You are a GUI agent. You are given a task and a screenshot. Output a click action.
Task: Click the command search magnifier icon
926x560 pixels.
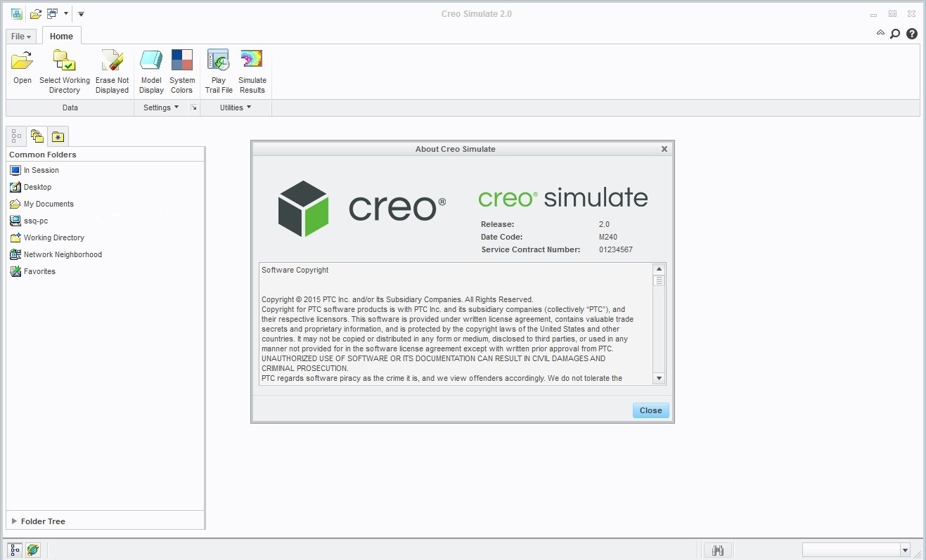point(895,34)
